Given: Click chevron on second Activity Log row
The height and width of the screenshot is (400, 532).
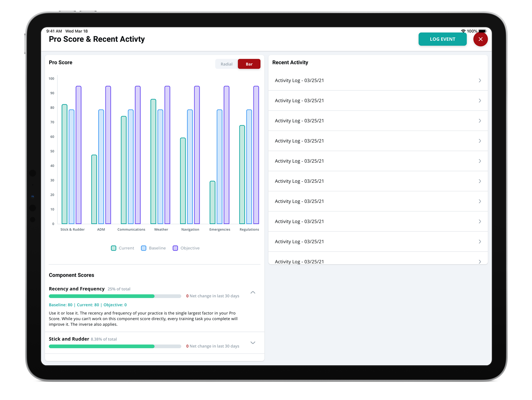Looking at the screenshot, I should click(480, 101).
